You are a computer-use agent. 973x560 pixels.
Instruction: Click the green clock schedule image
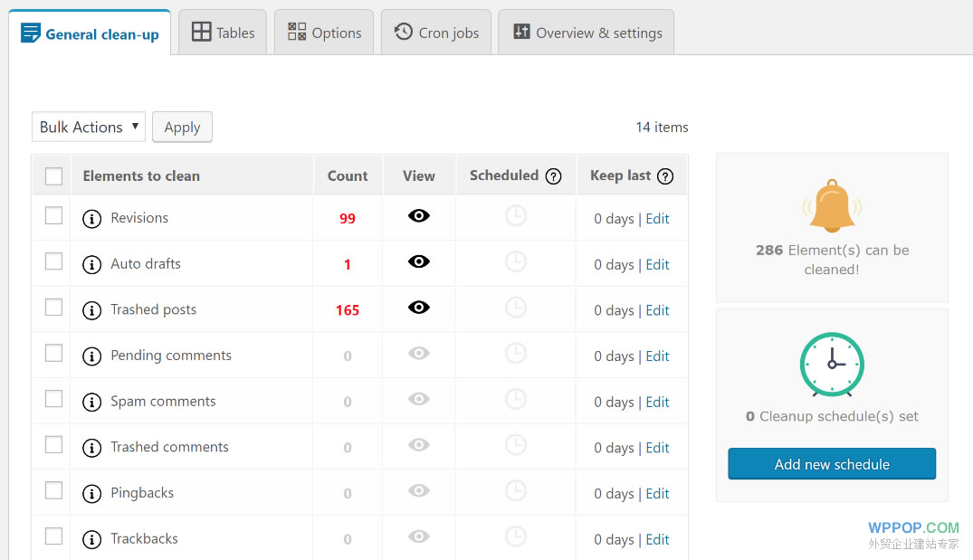(x=832, y=365)
